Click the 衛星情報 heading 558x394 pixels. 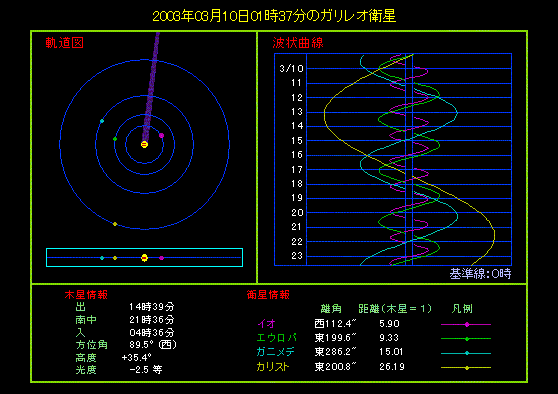[268, 295]
